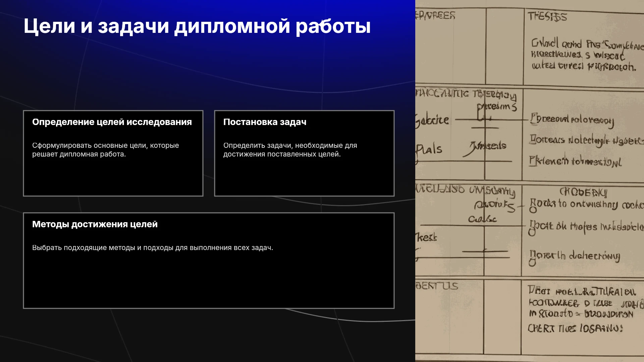Click the handwritten word "Pals" in left column

click(429, 150)
